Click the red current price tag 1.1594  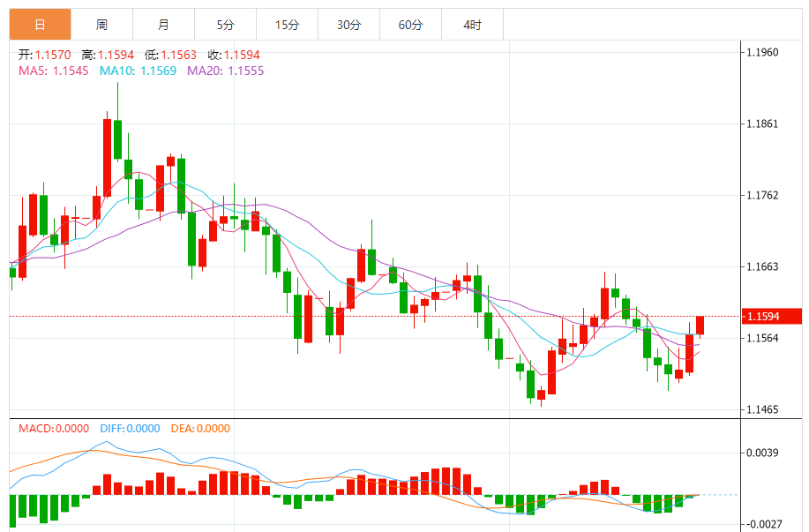coord(772,317)
